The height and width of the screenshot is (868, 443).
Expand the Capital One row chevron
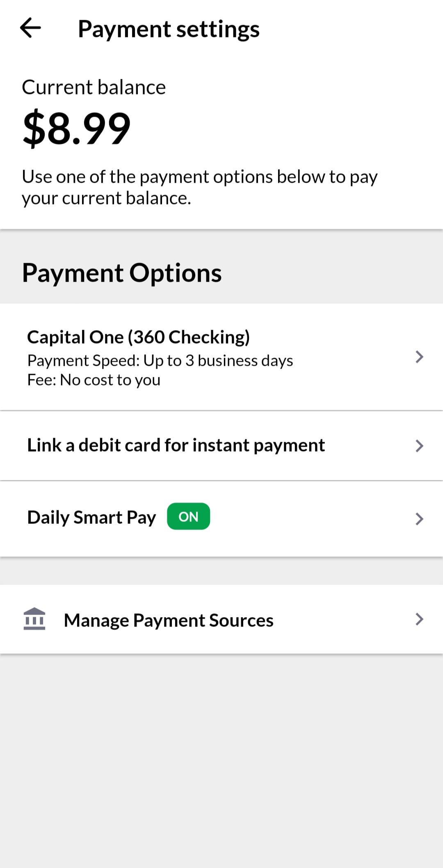click(419, 357)
